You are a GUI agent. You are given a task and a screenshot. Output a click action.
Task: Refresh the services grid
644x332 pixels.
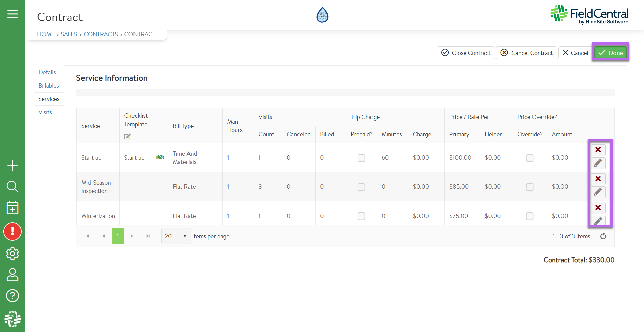[603, 236]
